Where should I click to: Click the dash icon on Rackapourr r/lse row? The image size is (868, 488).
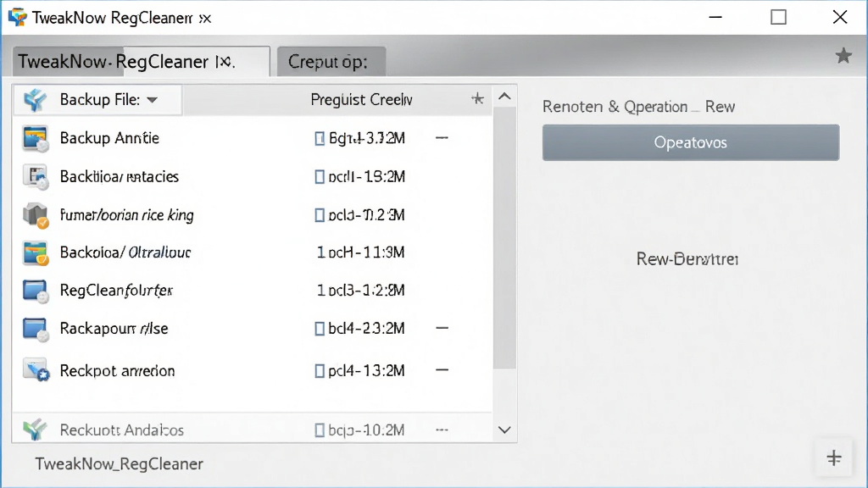click(x=442, y=328)
